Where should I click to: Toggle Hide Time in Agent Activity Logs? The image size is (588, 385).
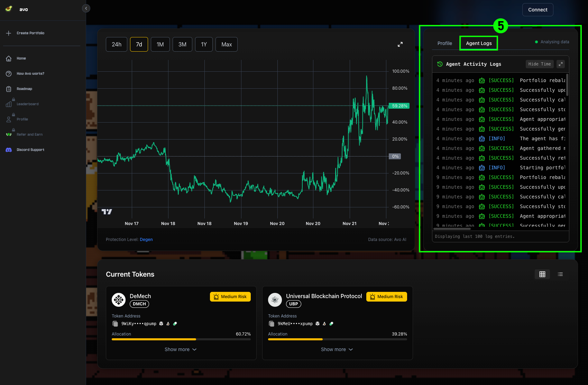pos(539,64)
